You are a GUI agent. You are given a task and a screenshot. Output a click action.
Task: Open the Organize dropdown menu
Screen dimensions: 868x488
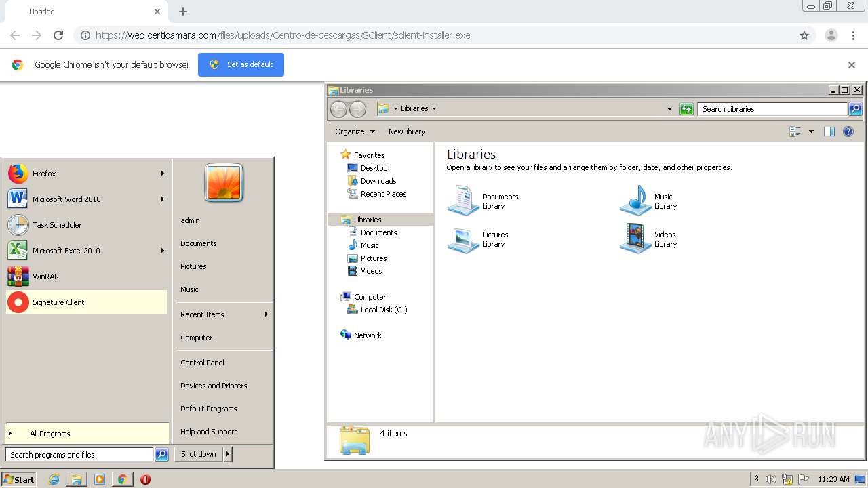coord(355,131)
